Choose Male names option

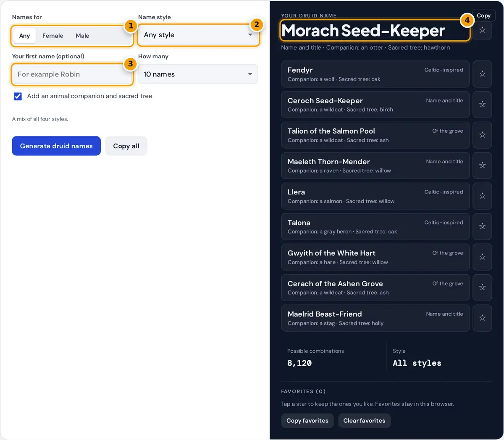point(82,36)
